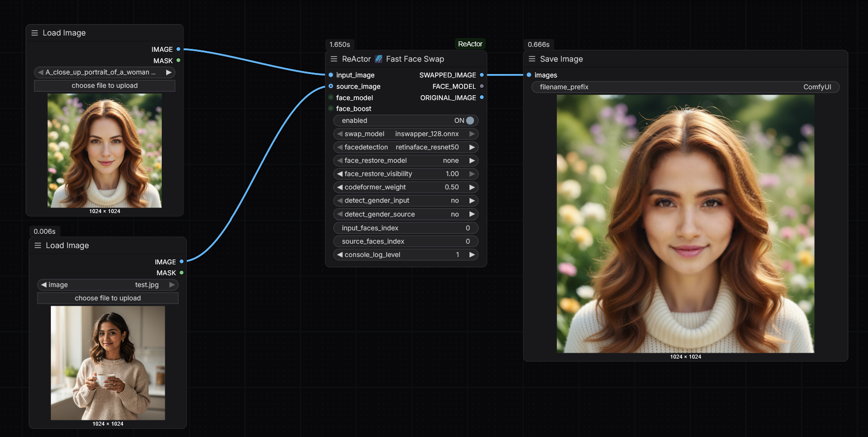The width and height of the screenshot is (868, 437).
Task: Click the SWAPPED_IMAGE output connector dot
Action: click(x=482, y=75)
